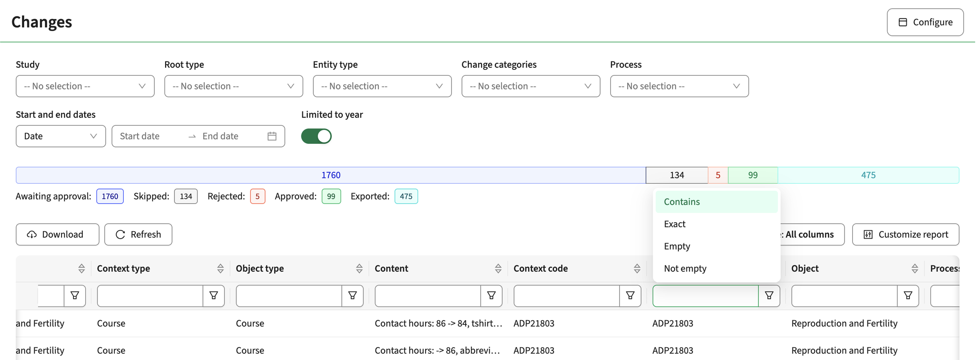
Task: Click the Object type column filter icon
Action: click(x=352, y=296)
